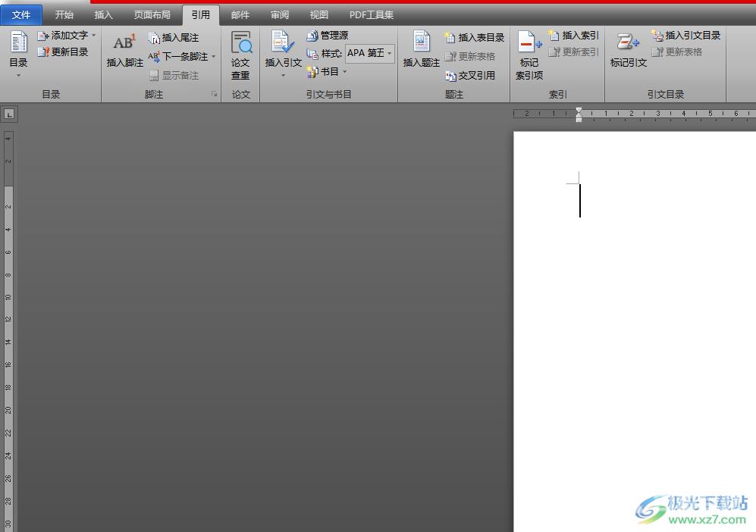Click the vertical ruler on the left
756x532 pixels.
pyautogui.click(x=8, y=331)
